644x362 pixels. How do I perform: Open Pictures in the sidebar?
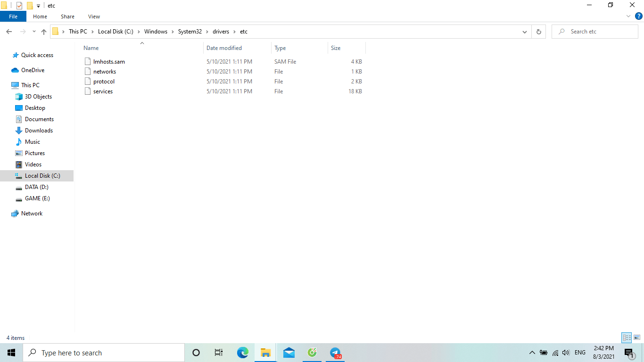coord(35,153)
